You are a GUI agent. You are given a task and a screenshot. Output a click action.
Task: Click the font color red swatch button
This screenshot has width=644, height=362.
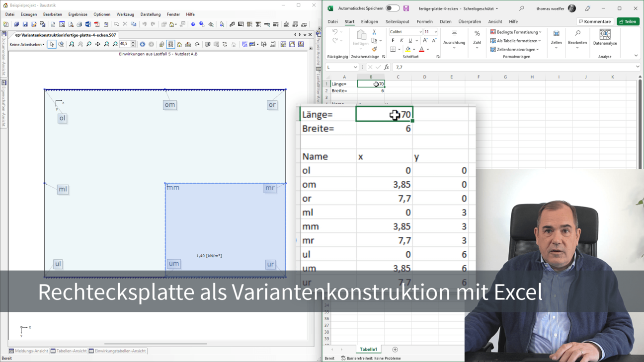pos(421,50)
